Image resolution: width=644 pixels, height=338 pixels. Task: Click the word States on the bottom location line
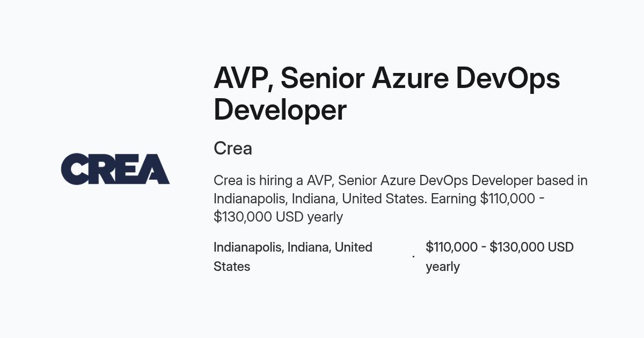coord(232,267)
